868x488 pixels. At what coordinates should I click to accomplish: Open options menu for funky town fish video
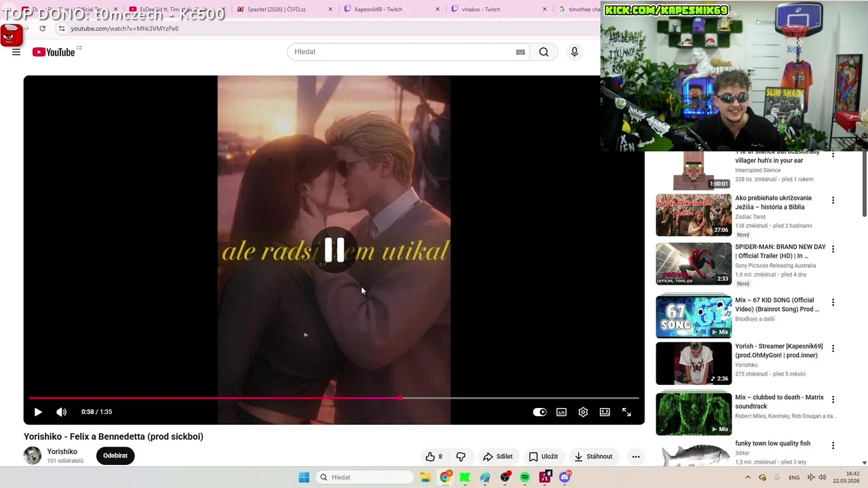[833, 446]
